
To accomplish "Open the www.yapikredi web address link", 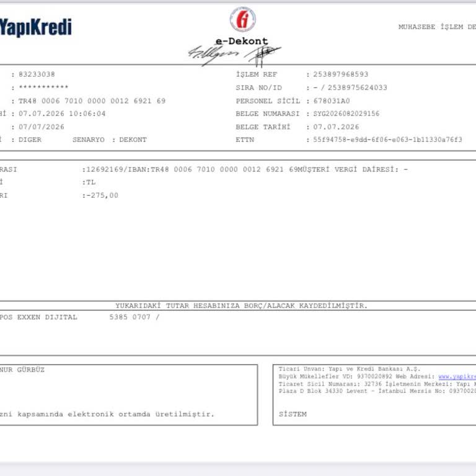I will click(457, 377).
